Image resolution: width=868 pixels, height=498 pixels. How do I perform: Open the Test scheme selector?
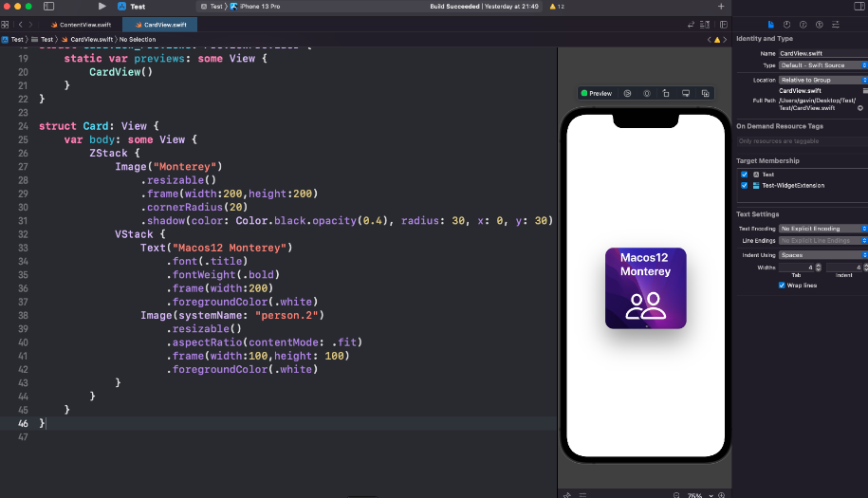[212, 6]
